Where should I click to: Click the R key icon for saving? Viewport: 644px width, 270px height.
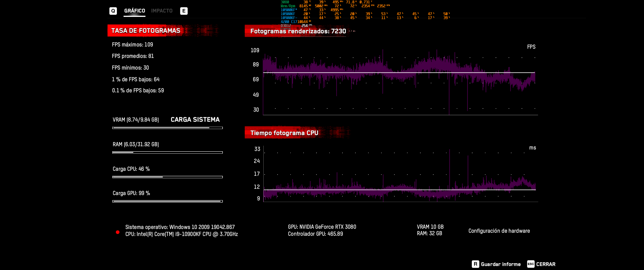(475, 264)
